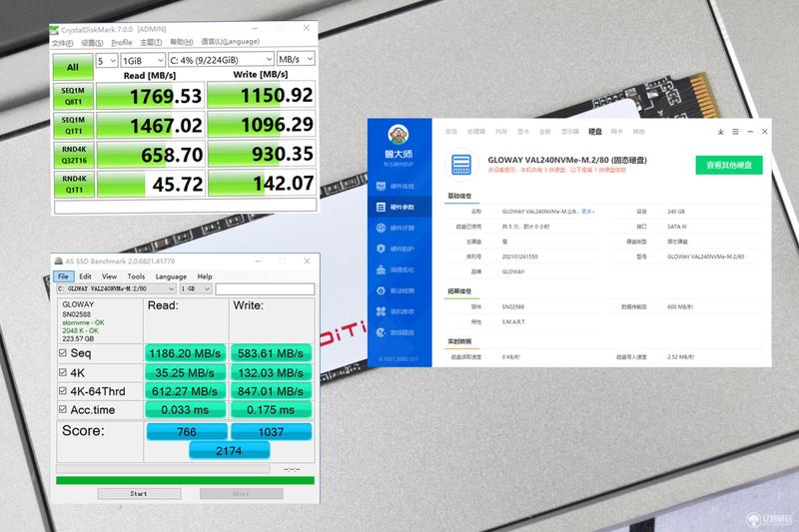Switch to the 处理器 tab in Ludashi
This screenshot has width=799, height=532.
pyautogui.click(x=476, y=132)
